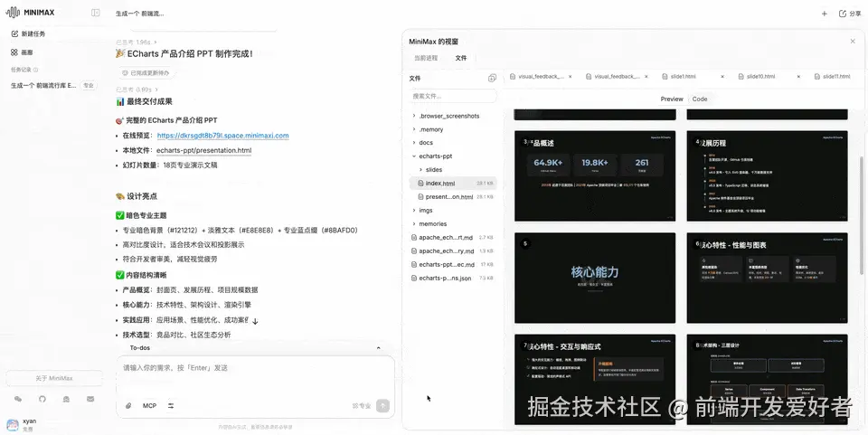The image size is (868, 435).
Task: Open slide 6 核心特性 性能与图表 thumbnail
Action: point(768,278)
